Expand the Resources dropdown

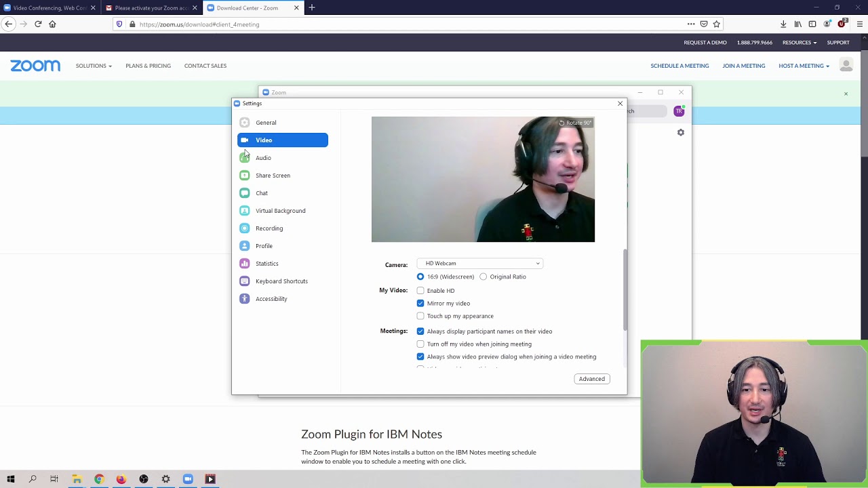800,43
